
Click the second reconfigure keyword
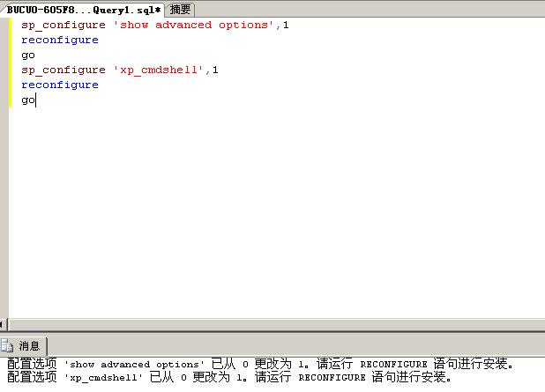tap(60, 85)
